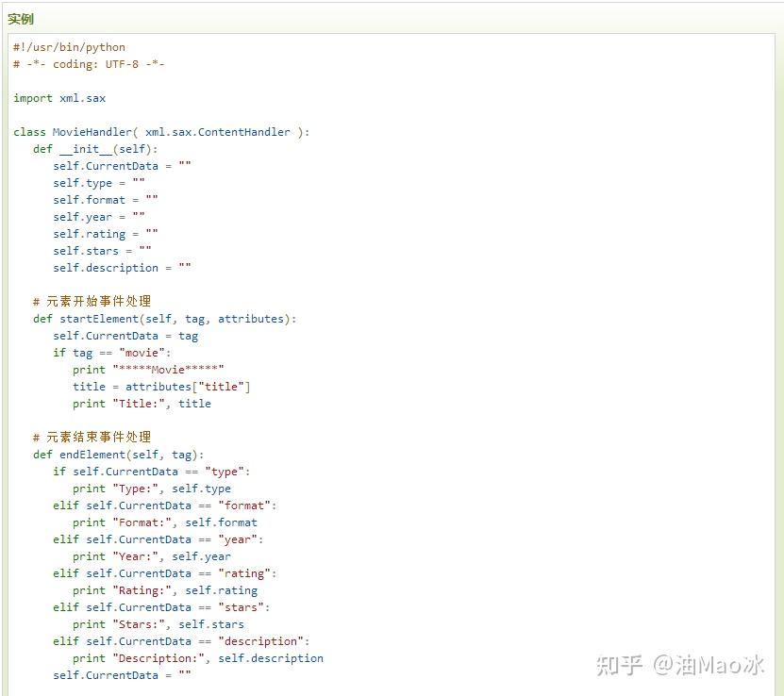The height and width of the screenshot is (696, 784).
Task: Click the 'if self.CurrentData == "type":' line
Action: tap(152, 472)
